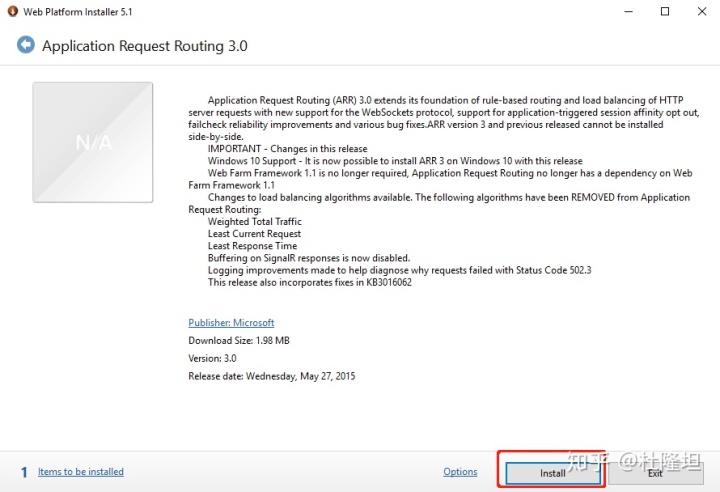Click the Application Request Routing 3.0 heading

coord(145,46)
